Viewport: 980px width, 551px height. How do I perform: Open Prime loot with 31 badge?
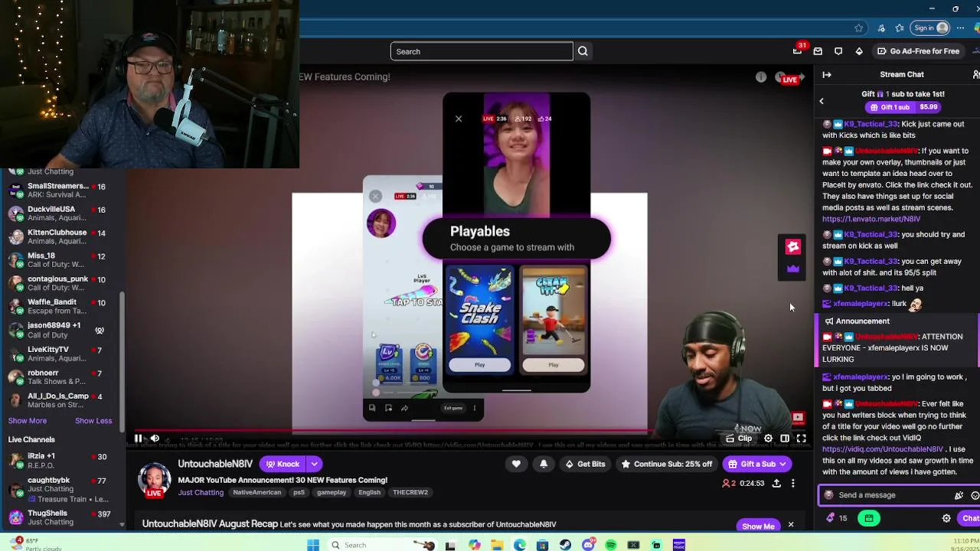798,51
